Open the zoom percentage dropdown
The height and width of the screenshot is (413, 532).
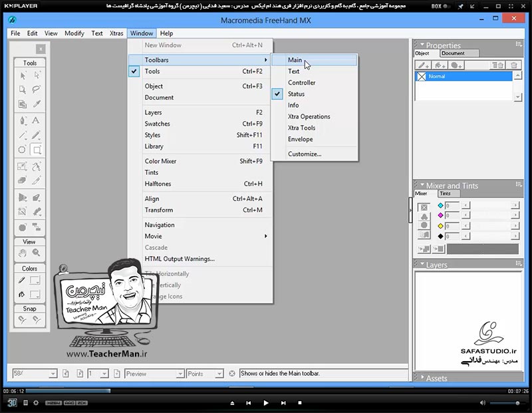[x=53, y=374]
